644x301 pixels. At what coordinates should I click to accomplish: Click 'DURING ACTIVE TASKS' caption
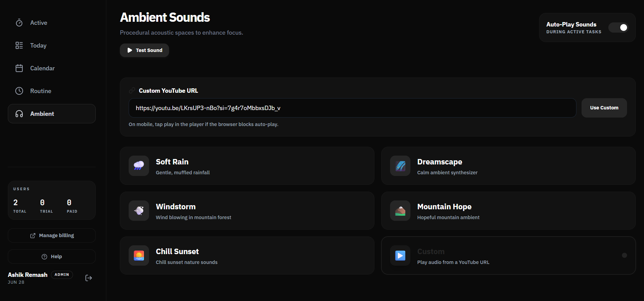coord(574,32)
